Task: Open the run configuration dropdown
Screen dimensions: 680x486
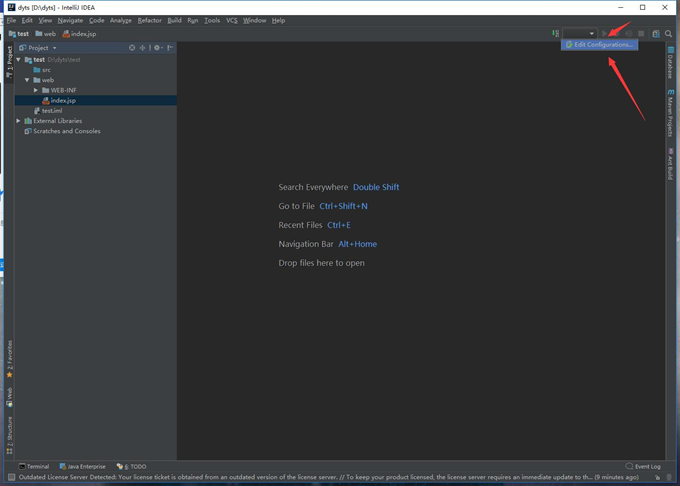Action: [580, 33]
